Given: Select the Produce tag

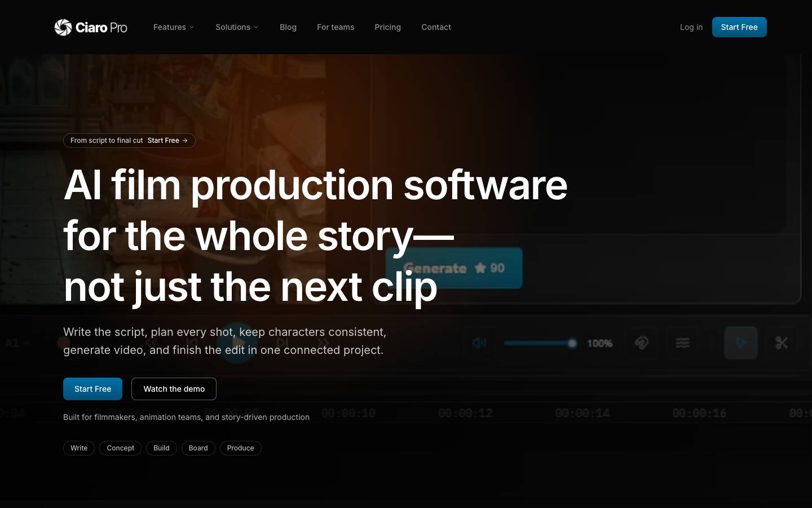Looking at the screenshot, I should pos(241,448).
